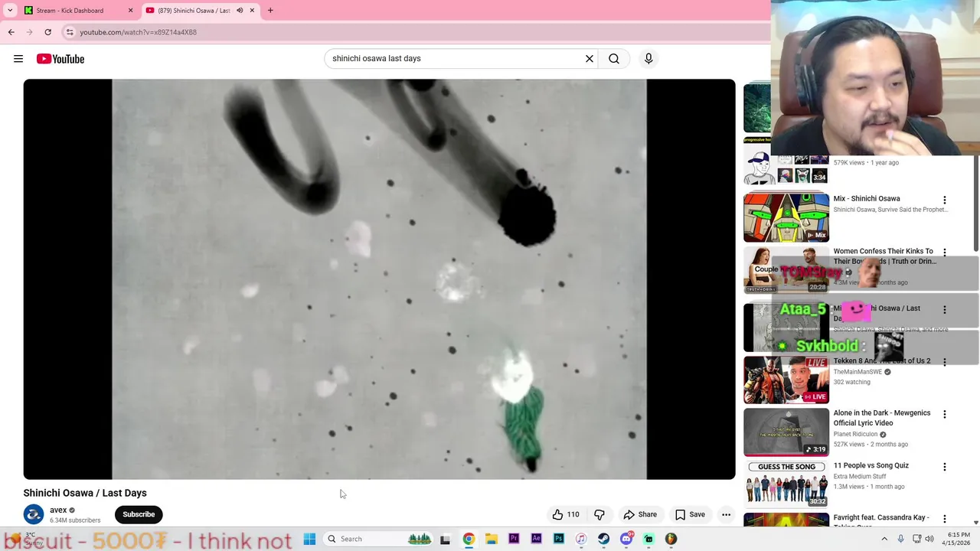Open the Windows Start menu
This screenshot has height=551, width=980.
(309, 539)
